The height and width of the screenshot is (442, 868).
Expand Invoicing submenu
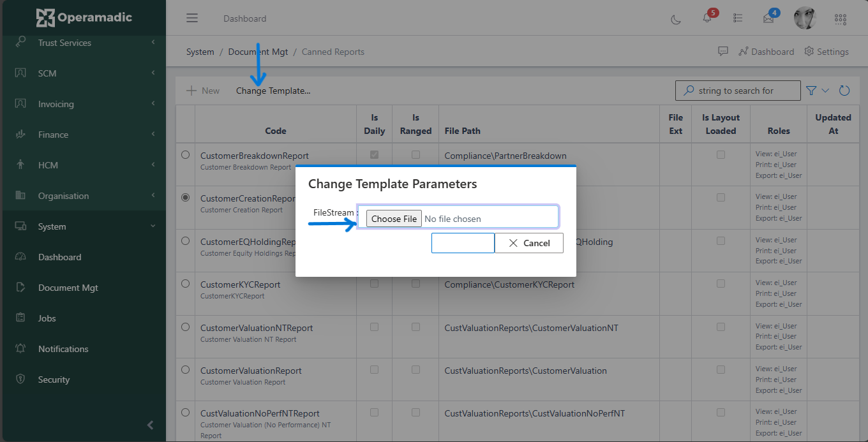point(153,103)
